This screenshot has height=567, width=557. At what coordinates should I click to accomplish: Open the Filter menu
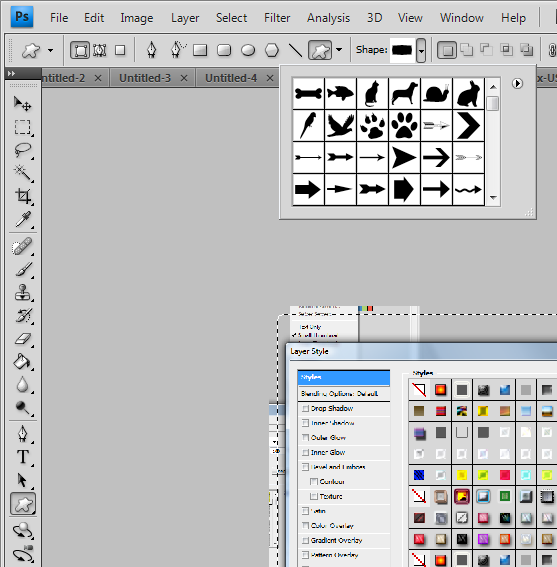pyautogui.click(x=277, y=18)
